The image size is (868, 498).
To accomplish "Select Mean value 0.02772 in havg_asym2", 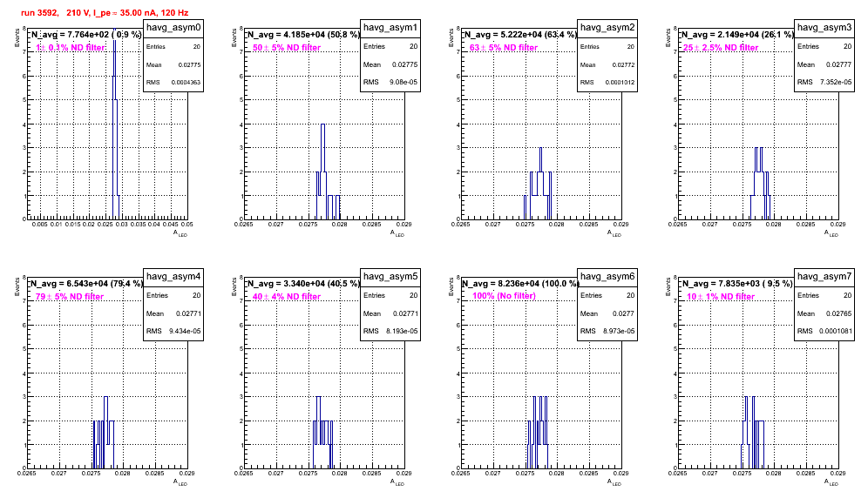I will [623, 64].
